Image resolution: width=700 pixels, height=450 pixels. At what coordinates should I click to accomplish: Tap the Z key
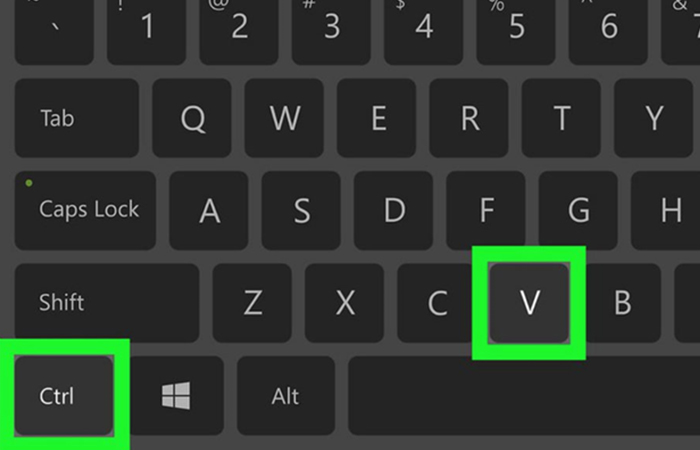252,303
